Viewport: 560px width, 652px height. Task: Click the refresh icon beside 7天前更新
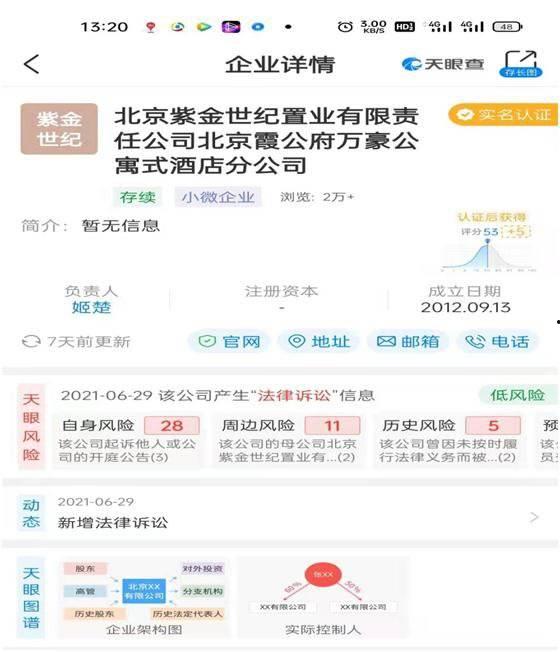point(31,342)
